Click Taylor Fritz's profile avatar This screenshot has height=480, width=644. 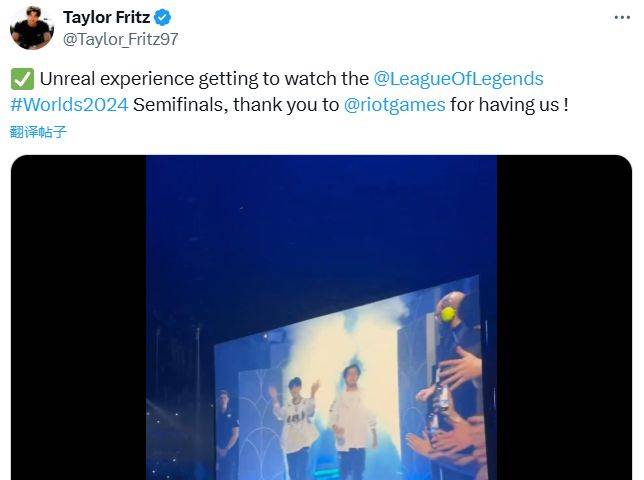(31, 27)
